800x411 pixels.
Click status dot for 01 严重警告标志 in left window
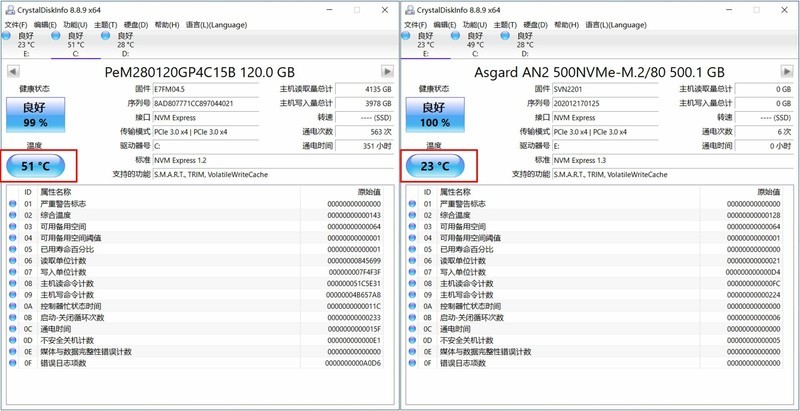click(x=12, y=204)
